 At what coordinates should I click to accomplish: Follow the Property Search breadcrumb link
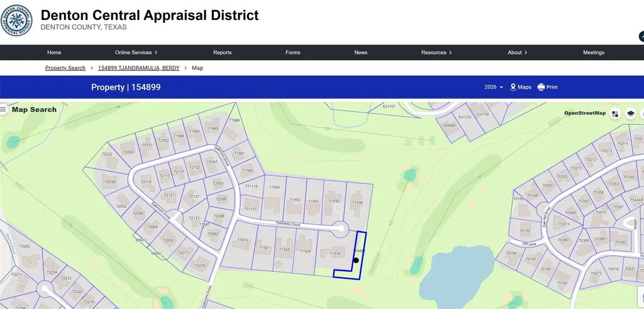click(65, 68)
